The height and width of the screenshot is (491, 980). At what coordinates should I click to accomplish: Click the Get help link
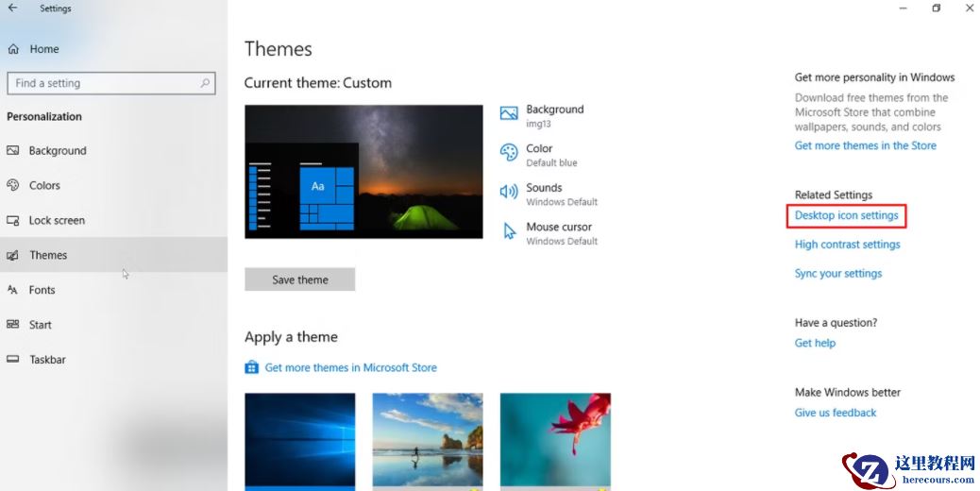click(815, 343)
